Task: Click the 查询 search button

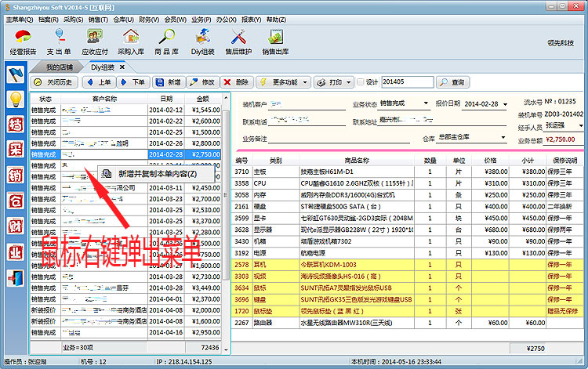Action: click(x=452, y=82)
